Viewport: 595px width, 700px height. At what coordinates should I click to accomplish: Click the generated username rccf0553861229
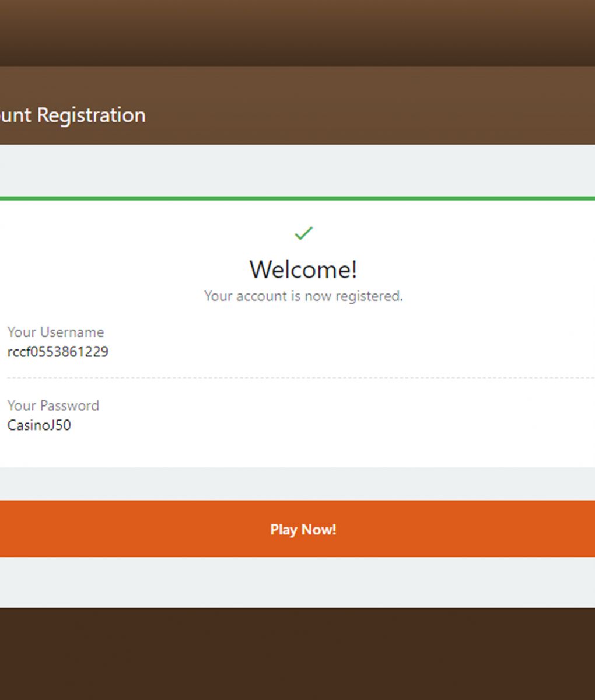pos(57,352)
